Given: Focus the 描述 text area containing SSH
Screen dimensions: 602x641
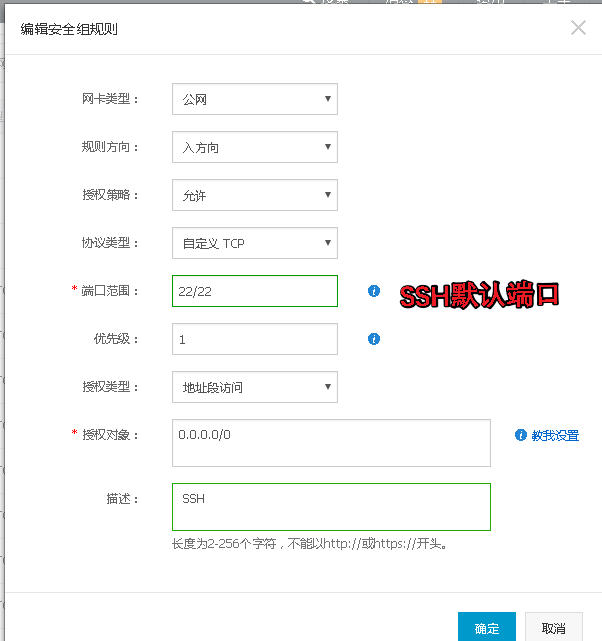Looking at the screenshot, I should point(331,507).
